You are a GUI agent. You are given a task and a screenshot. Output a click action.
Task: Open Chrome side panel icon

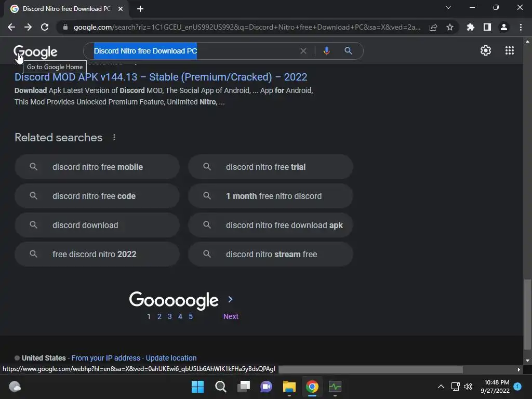(487, 27)
